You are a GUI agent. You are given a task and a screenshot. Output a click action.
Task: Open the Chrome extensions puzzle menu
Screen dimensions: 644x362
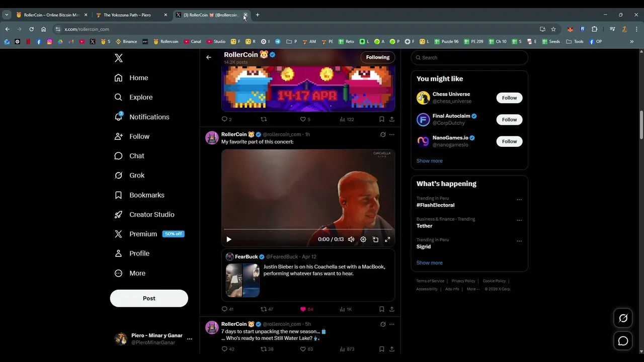pos(594,29)
